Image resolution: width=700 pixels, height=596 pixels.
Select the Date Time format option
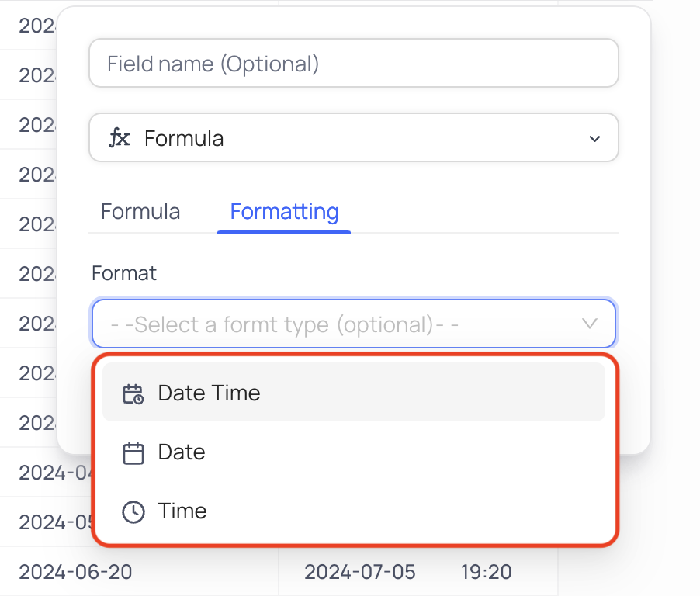[x=354, y=393]
